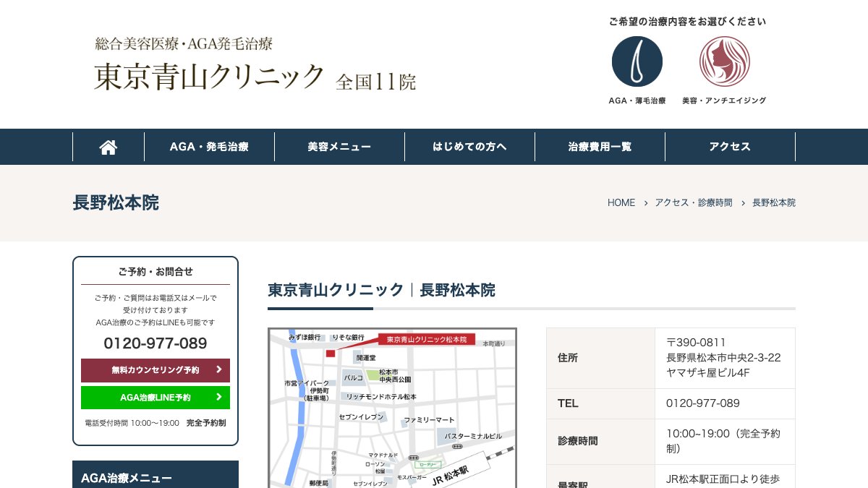This screenshot has width=868, height=488.
Task: Click the 東京青山クリニック logo
Action: point(255,64)
